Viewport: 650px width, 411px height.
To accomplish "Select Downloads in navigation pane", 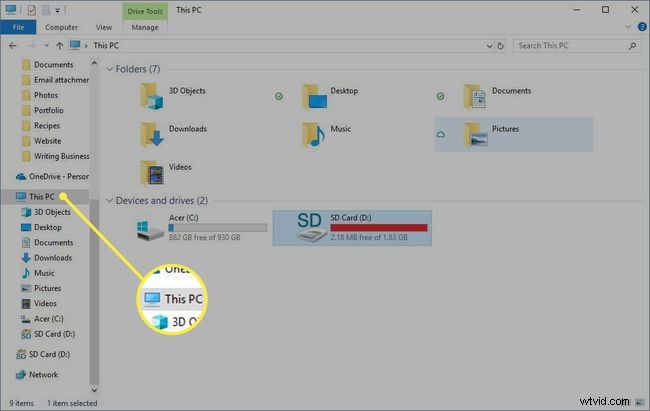I will (x=46, y=258).
